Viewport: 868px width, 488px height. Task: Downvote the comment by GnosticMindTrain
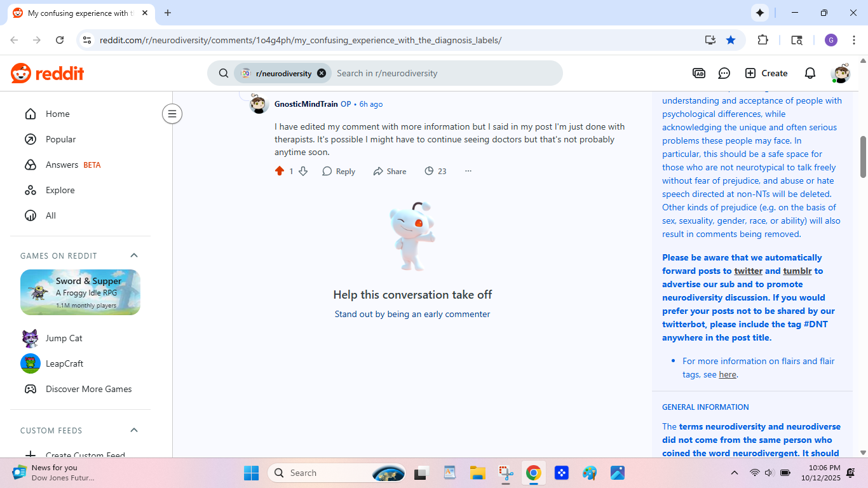(303, 171)
